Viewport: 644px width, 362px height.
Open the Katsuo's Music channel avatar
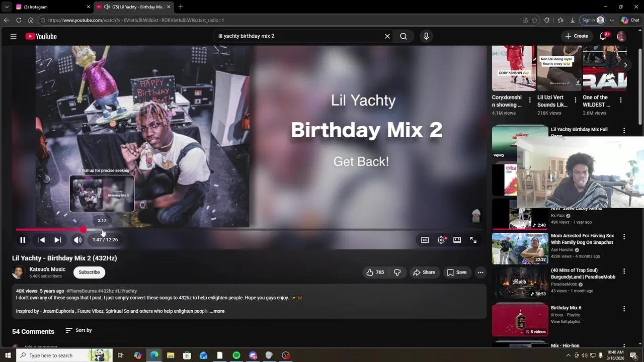point(18,272)
